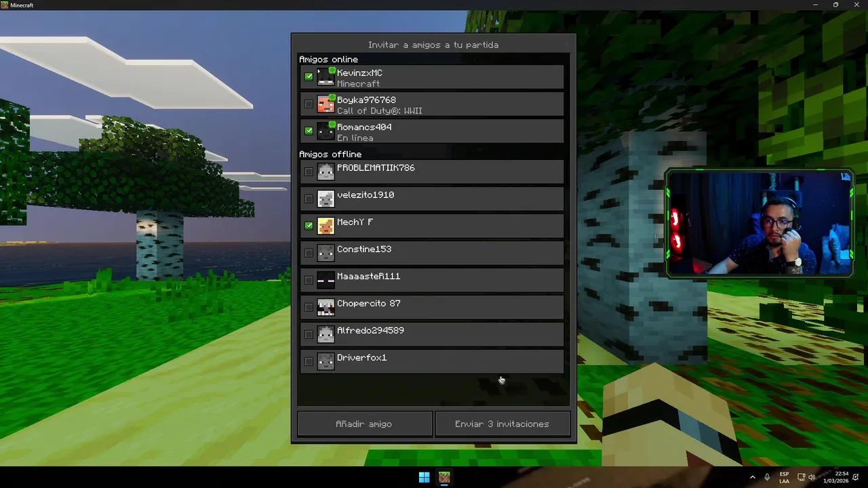
Task: Expand the system tray hidden icons
Action: 752,478
